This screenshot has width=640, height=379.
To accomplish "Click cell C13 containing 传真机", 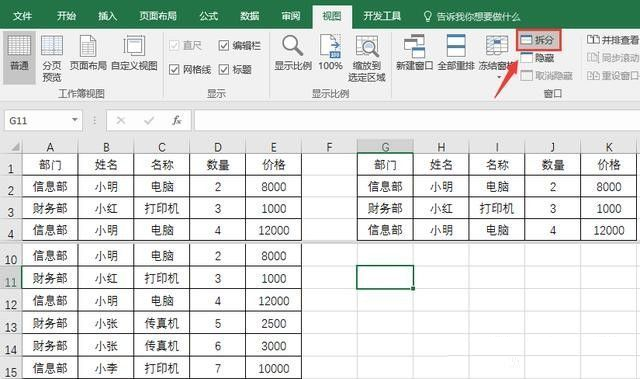I will 162,324.
